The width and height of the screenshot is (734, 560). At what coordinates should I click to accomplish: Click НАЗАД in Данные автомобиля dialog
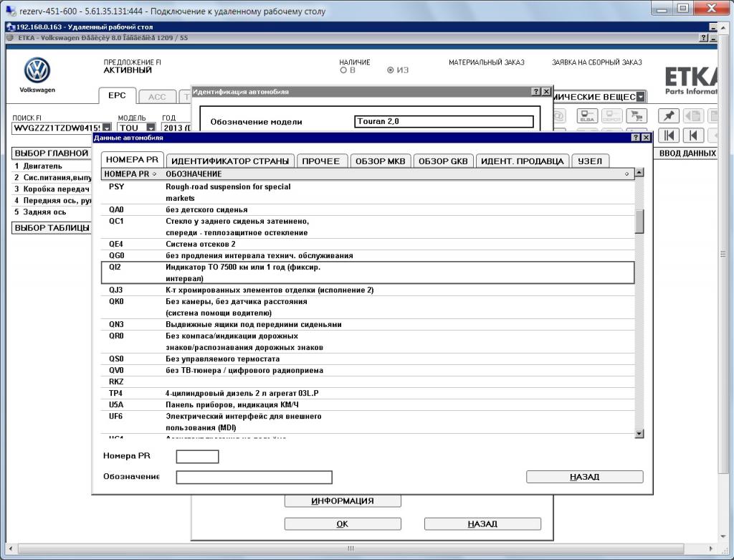coord(585,477)
